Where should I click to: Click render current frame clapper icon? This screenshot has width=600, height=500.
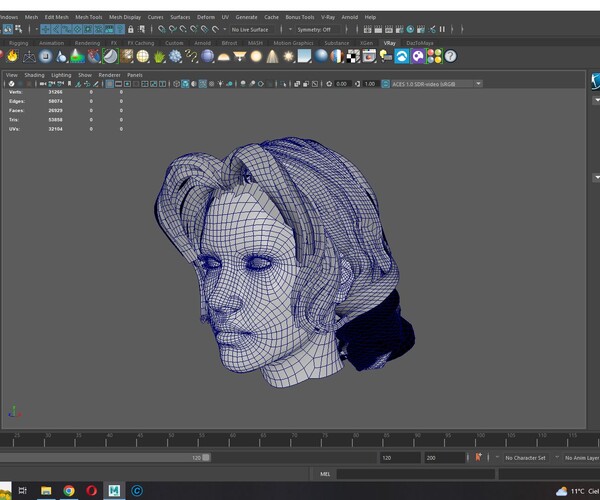pos(378,29)
